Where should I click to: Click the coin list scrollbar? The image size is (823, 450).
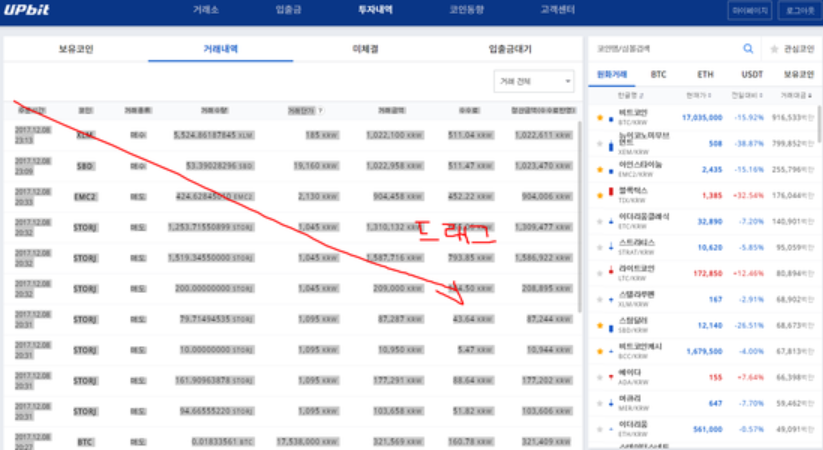819,123
